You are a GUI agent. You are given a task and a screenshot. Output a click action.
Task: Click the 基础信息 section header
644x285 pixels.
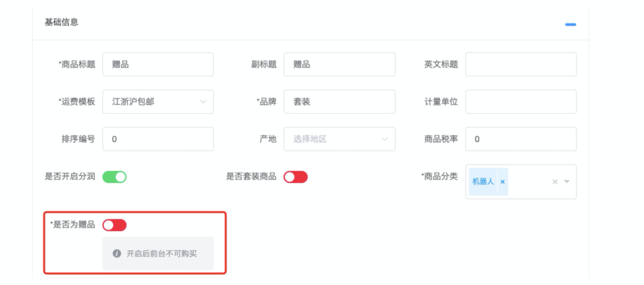pos(61,23)
